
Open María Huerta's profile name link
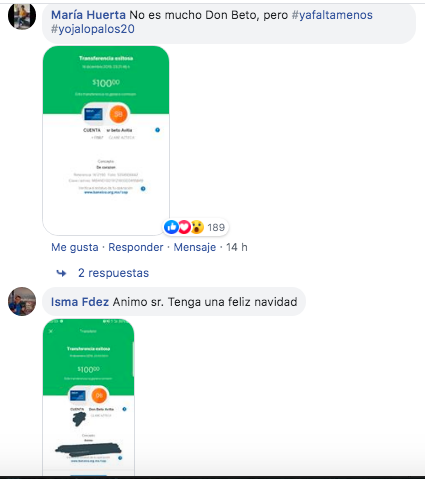click(x=88, y=15)
